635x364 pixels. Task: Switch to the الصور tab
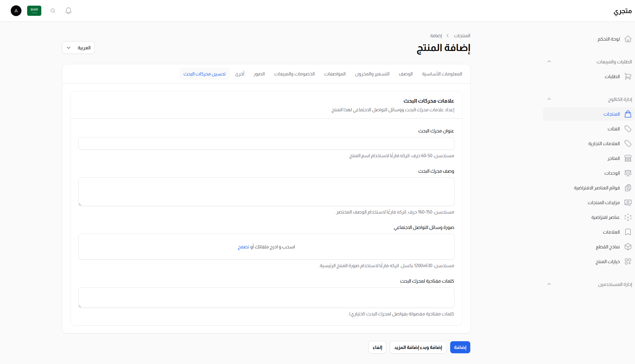(x=259, y=74)
